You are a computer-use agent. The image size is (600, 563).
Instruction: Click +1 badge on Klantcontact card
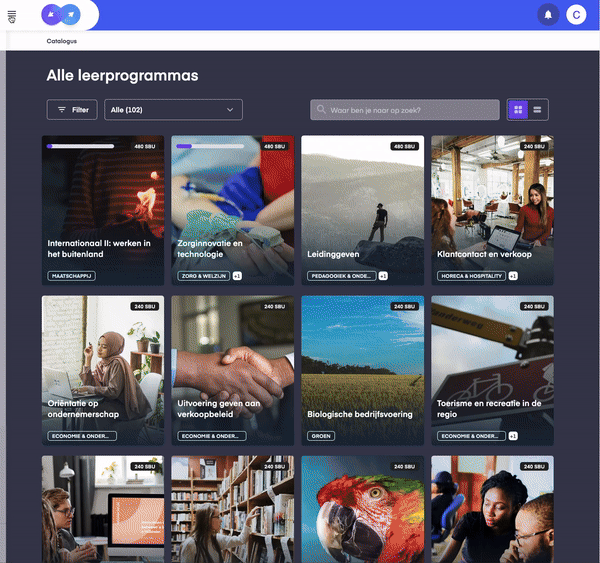click(x=513, y=276)
